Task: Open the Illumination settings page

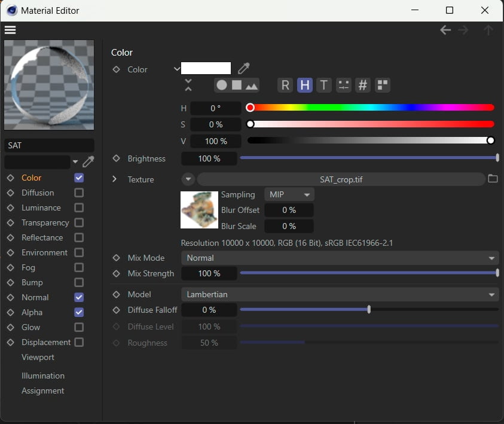Action: tap(43, 376)
